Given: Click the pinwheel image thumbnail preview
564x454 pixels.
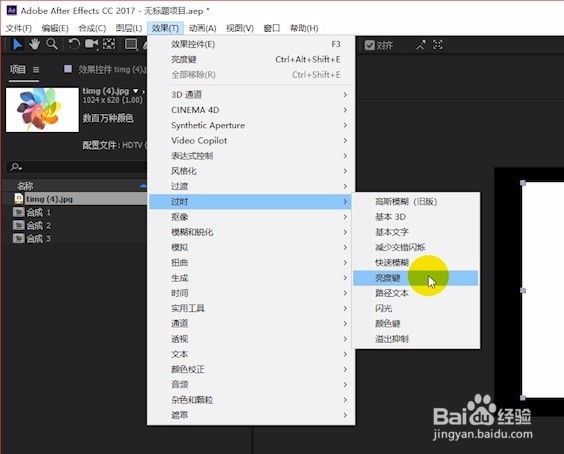Looking at the screenshot, I should tap(42, 110).
